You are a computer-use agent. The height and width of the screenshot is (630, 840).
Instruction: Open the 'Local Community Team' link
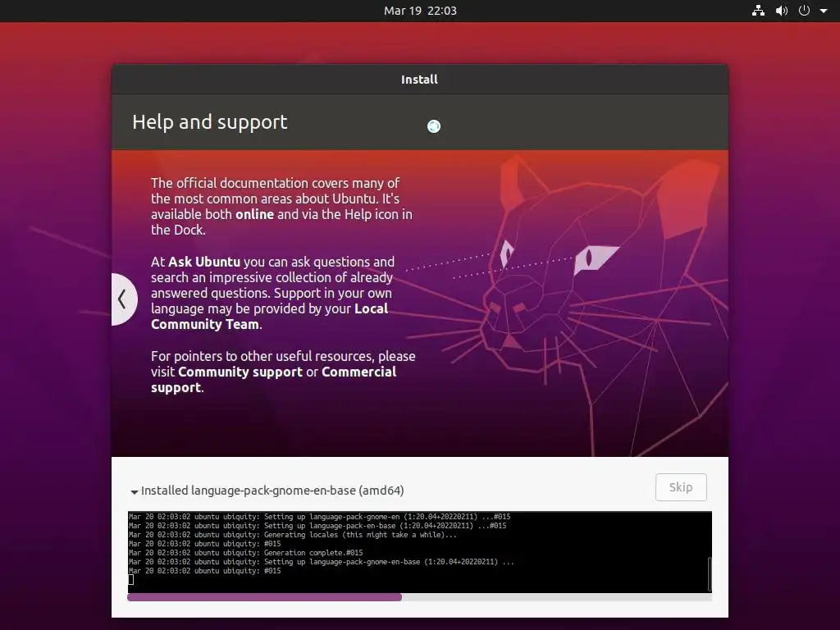click(x=269, y=316)
